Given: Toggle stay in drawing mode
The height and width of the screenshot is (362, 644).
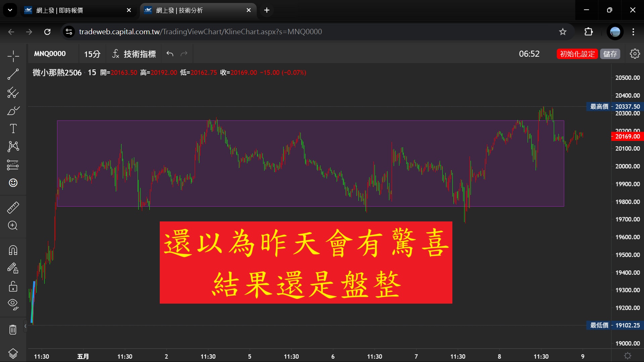Looking at the screenshot, I should [x=13, y=268].
